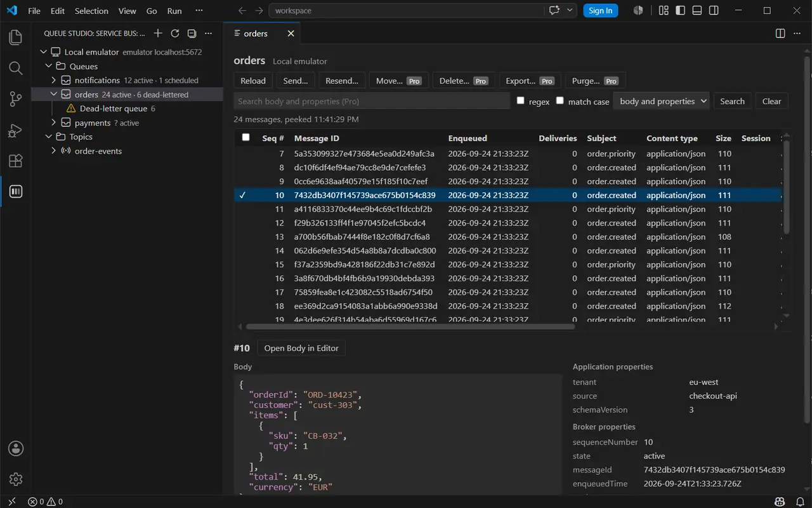Open the body and properties scope dropdown
Image resolution: width=812 pixels, height=508 pixels.
661,101
